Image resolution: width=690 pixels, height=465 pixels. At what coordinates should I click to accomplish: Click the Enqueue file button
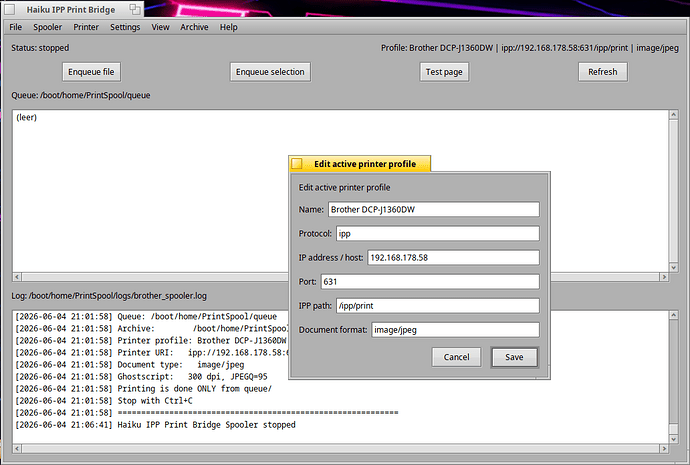[91, 72]
